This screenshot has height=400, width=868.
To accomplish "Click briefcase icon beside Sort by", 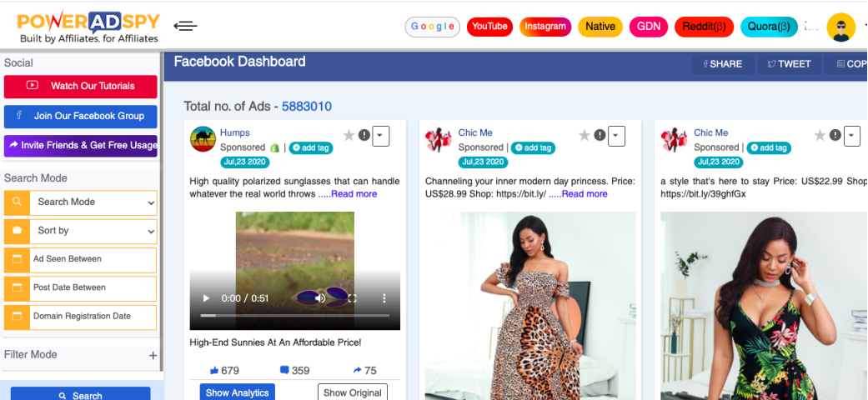I will tap(17, 232).
